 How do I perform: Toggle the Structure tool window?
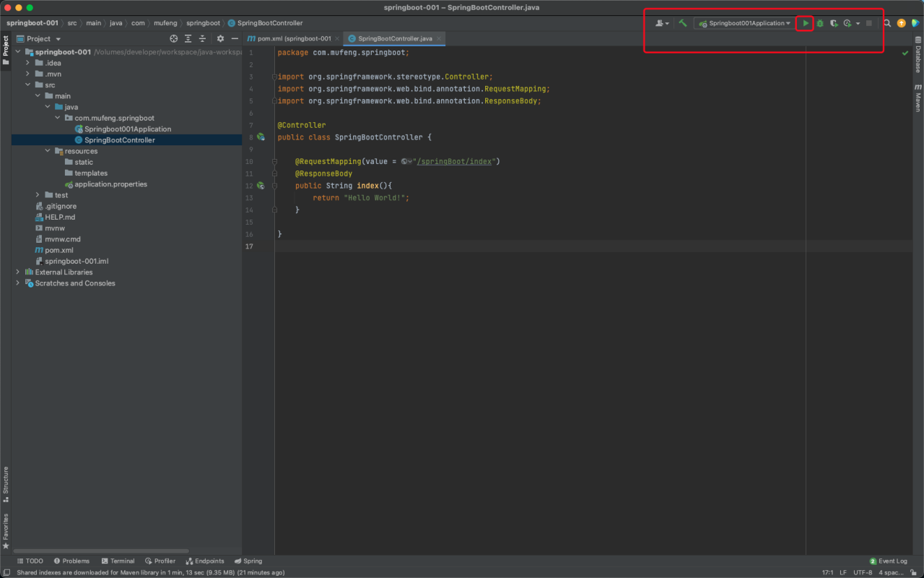[x=6, y=484]
